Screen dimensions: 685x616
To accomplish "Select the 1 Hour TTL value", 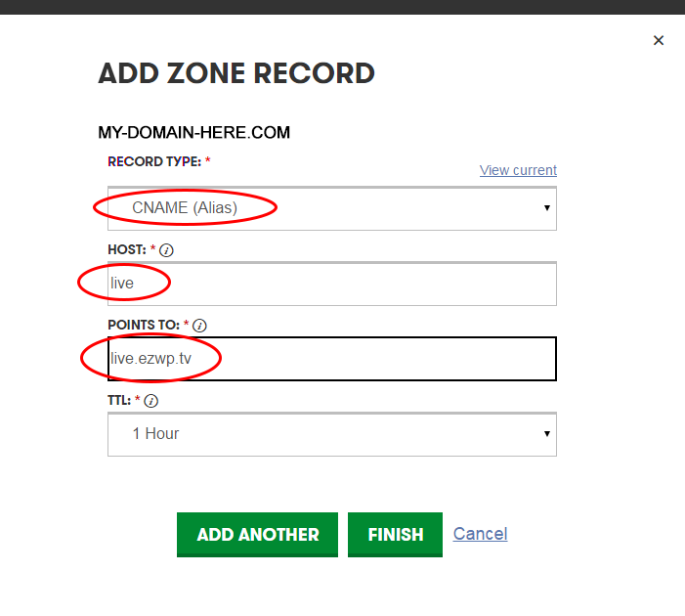I will (x=155, y=434).
